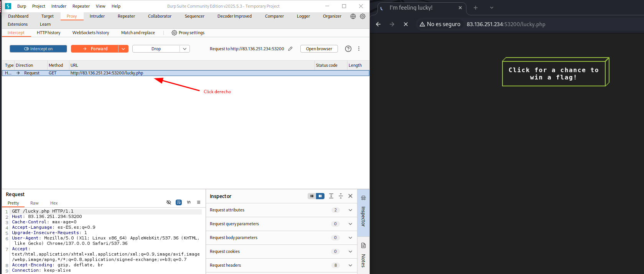Switch Inspector to right-docked layout icon
Screen dimensions: 644x274
coord(320,196)
